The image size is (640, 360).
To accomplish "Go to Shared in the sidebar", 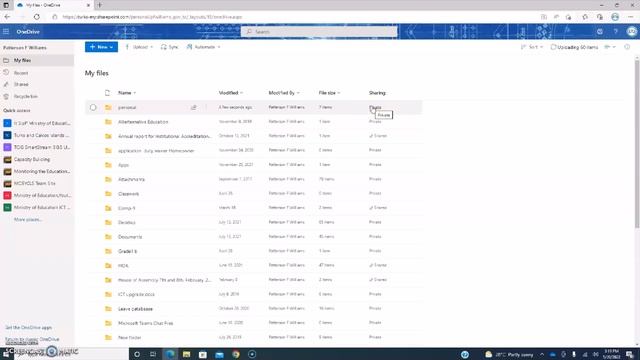I will coord(21,84).
